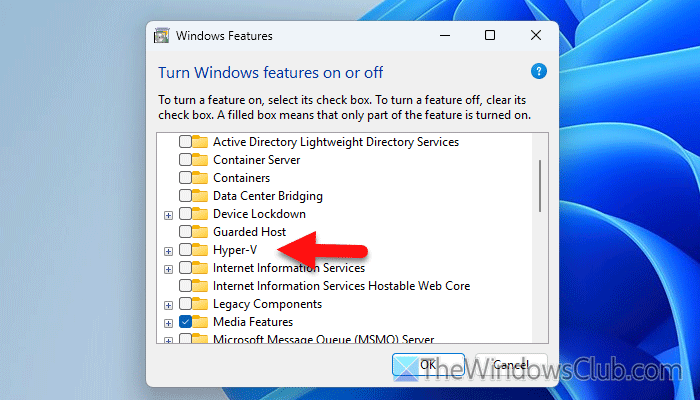The image size is (700, 400).
Task: Click the Containers folder icon
Action: coord(200,178)
